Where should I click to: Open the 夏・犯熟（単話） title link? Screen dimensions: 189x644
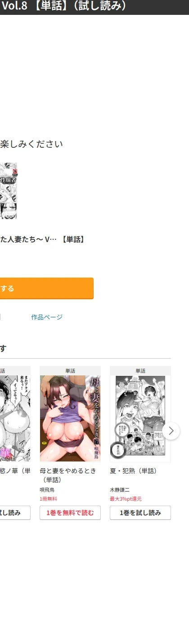[x=134, y=471]
